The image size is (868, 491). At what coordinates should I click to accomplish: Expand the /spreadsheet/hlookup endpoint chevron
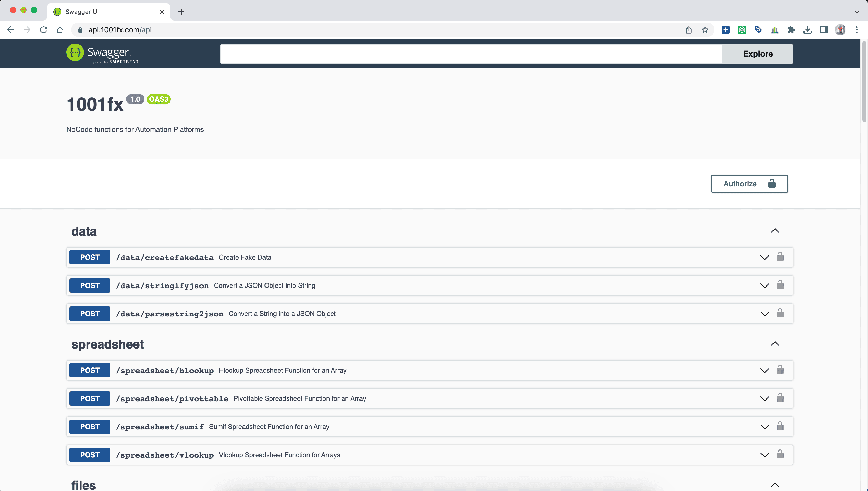(765, 370)
